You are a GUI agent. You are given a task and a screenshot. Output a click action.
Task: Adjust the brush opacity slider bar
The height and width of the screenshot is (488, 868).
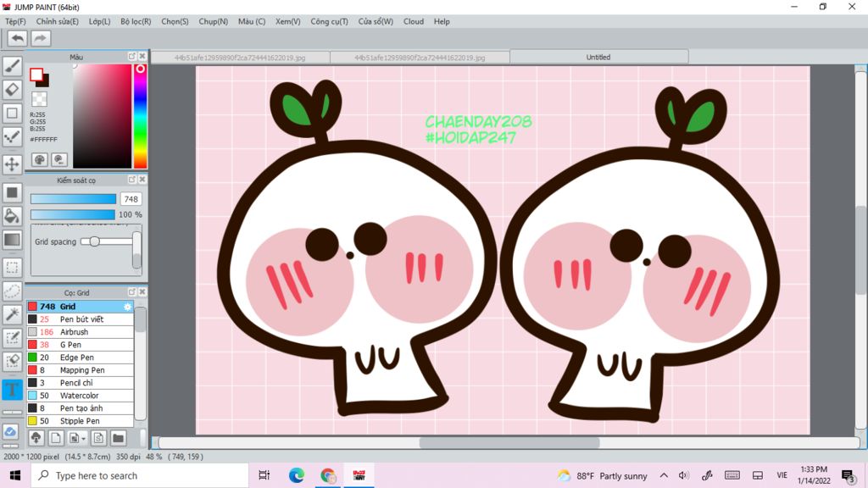73,214
